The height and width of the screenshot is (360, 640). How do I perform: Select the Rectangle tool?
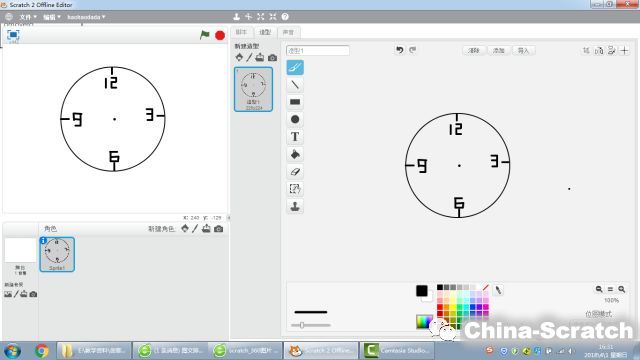(295, 102)
